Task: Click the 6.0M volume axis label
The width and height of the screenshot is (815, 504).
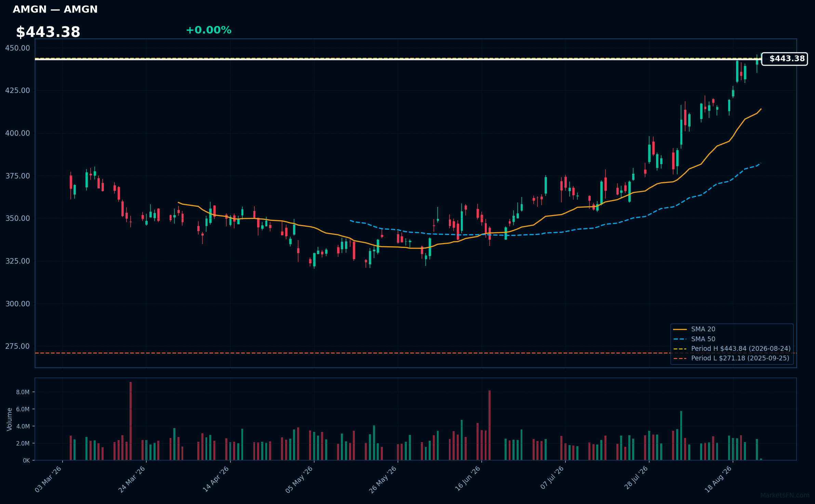Action: click(23, 409)
